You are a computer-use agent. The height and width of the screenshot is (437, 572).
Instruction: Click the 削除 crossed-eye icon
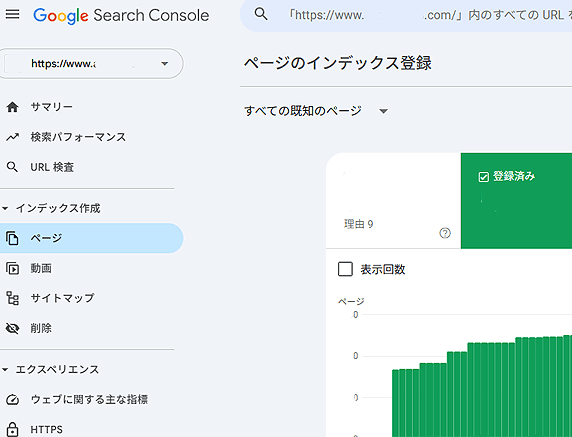tap(12, 328)
